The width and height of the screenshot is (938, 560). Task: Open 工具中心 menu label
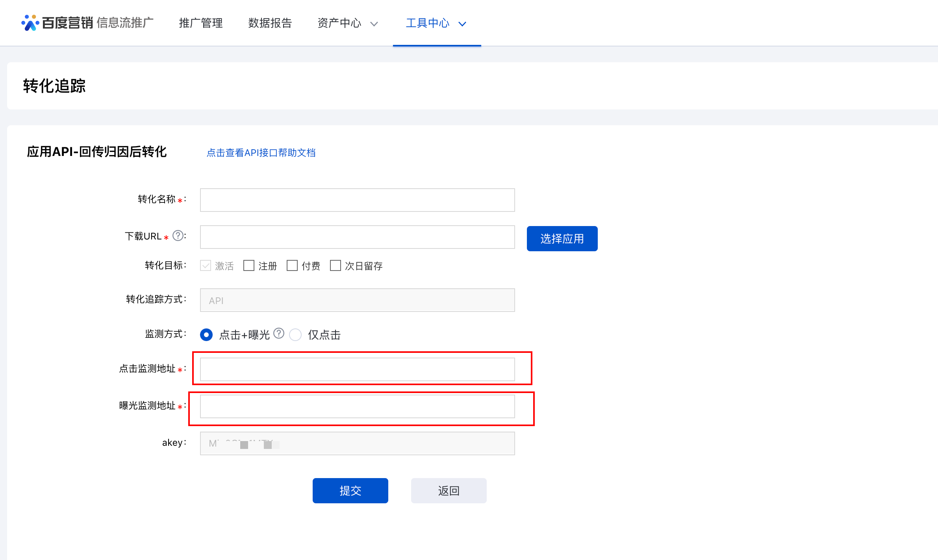[x=428, y=23]
